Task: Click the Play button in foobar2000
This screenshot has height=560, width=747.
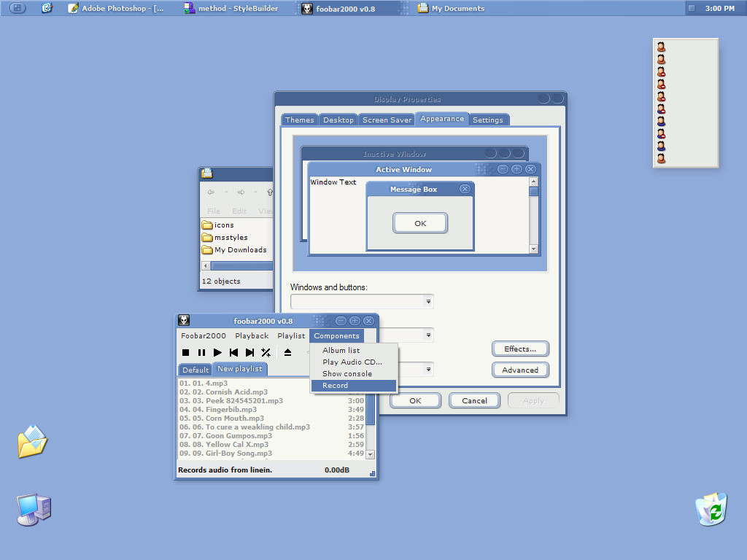Action: pos(217,353)
